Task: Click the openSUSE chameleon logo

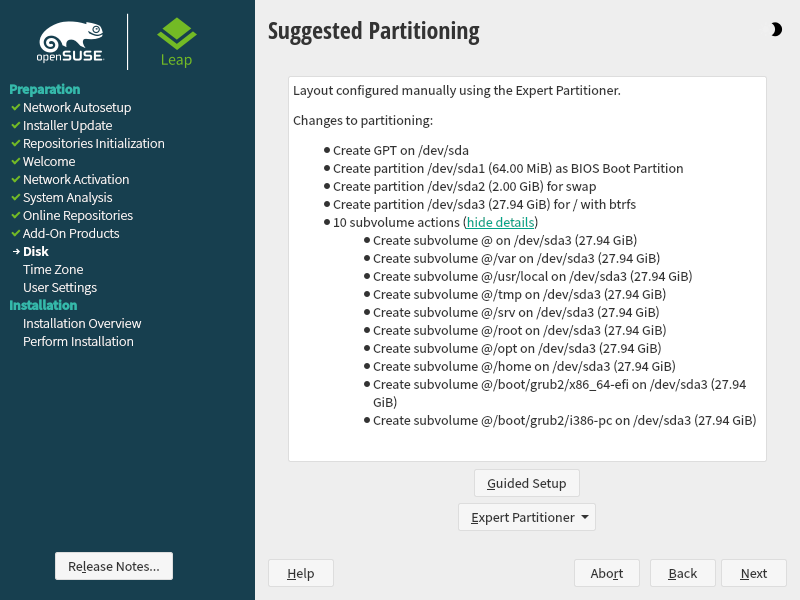Action: point(70,43)
